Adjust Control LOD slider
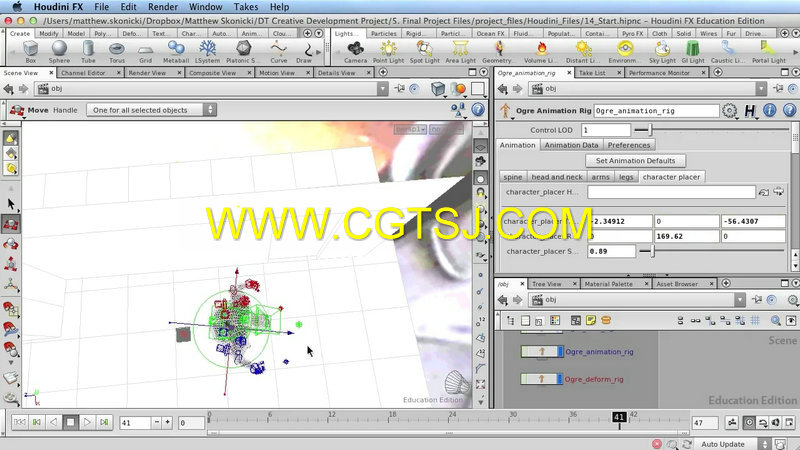Image resolution: width=800 pixels, height=450 pixels. click(x=650, y=130)
